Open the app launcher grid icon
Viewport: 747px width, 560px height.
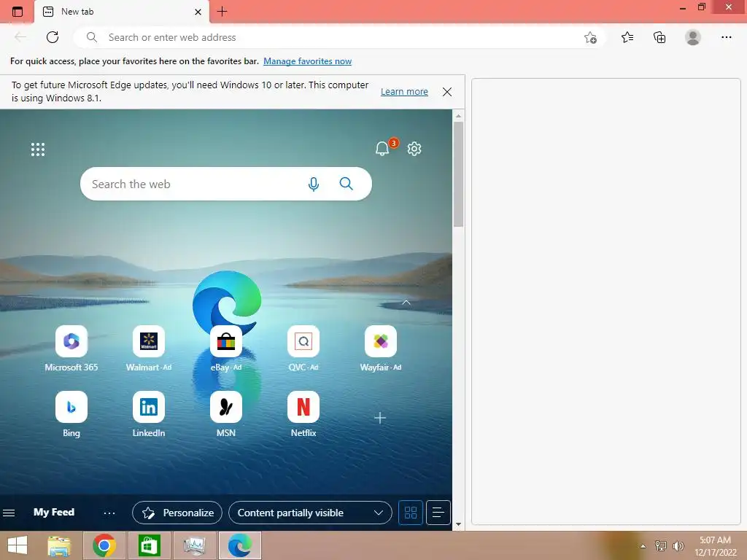[38, 149]
